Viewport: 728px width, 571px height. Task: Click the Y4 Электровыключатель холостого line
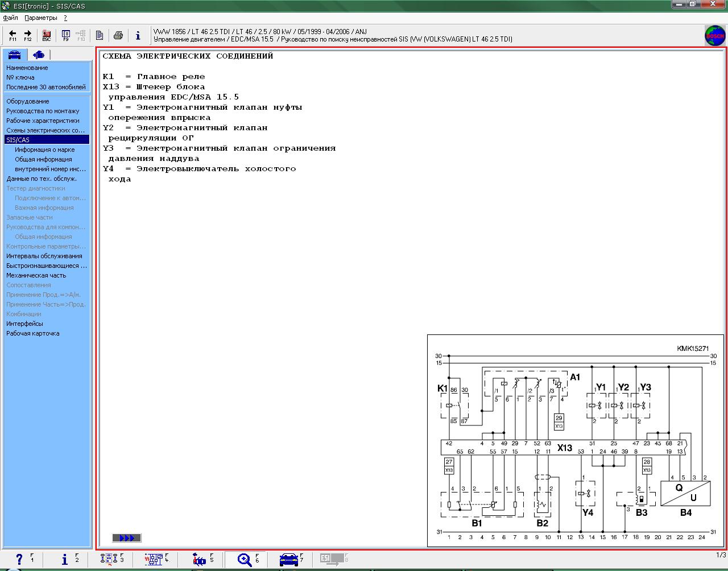tap(199, 169)
